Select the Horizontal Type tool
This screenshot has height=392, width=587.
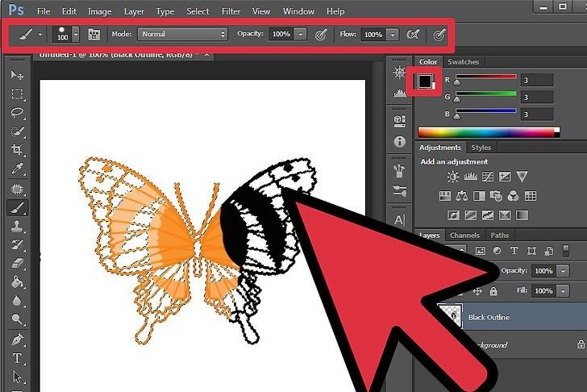pos(16,357)
